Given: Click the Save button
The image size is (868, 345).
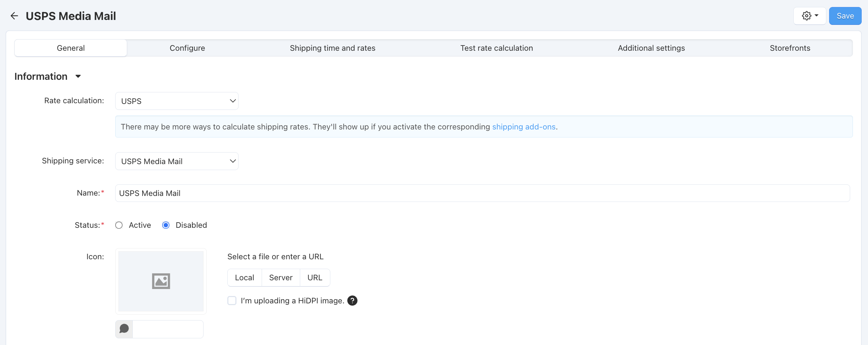Looking at the screenshot, I should point(845,16).
